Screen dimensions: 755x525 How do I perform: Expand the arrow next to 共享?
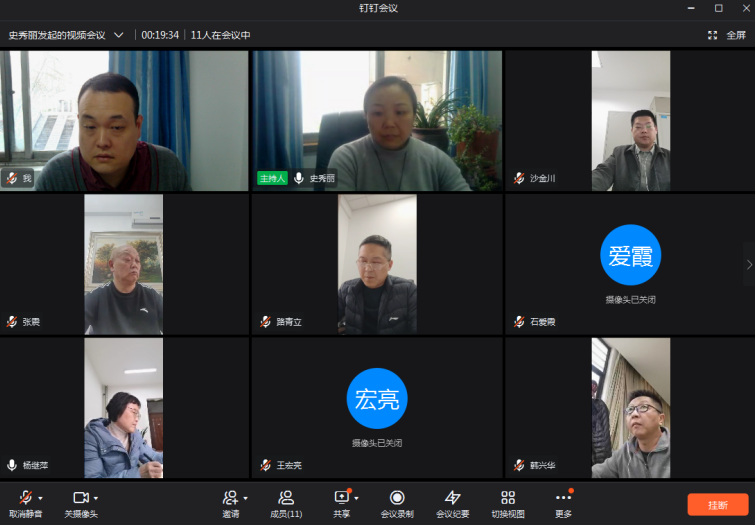click(x=356, y=498)
